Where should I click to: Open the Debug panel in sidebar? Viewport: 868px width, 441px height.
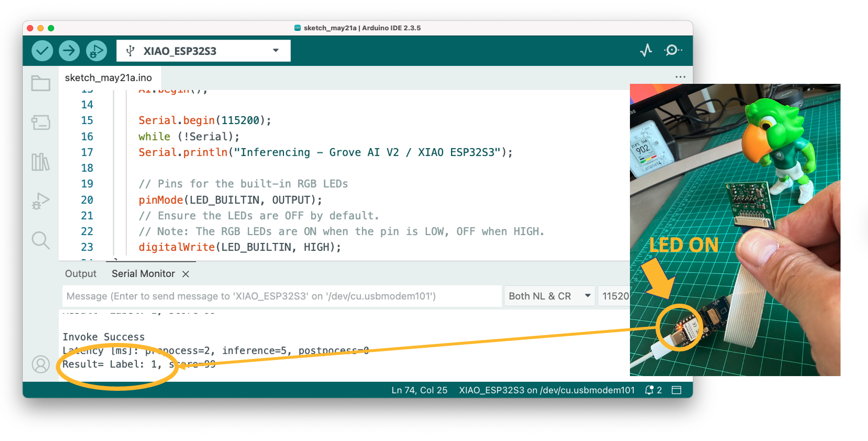pos(41,201)
